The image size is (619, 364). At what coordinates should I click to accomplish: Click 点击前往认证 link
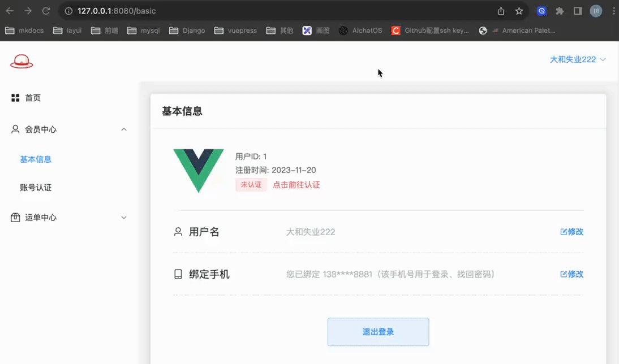(296, 185)
